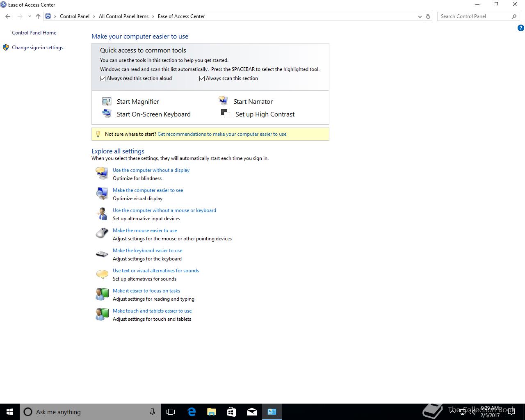Open Use the computer without a display
This screenshot has height=420, width=525.
point(151,170)
